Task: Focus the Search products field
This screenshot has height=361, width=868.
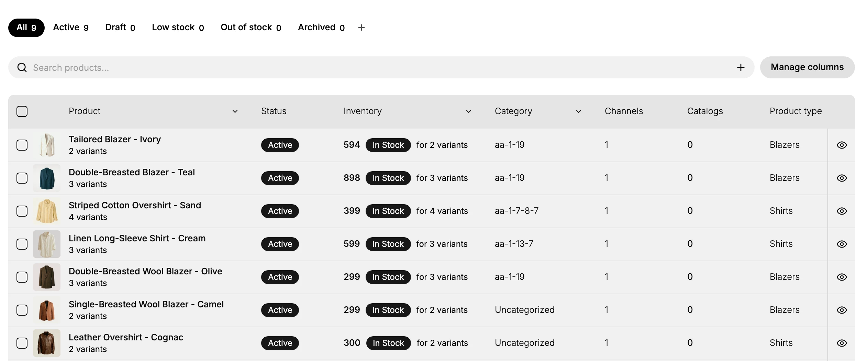Action: 381,67
